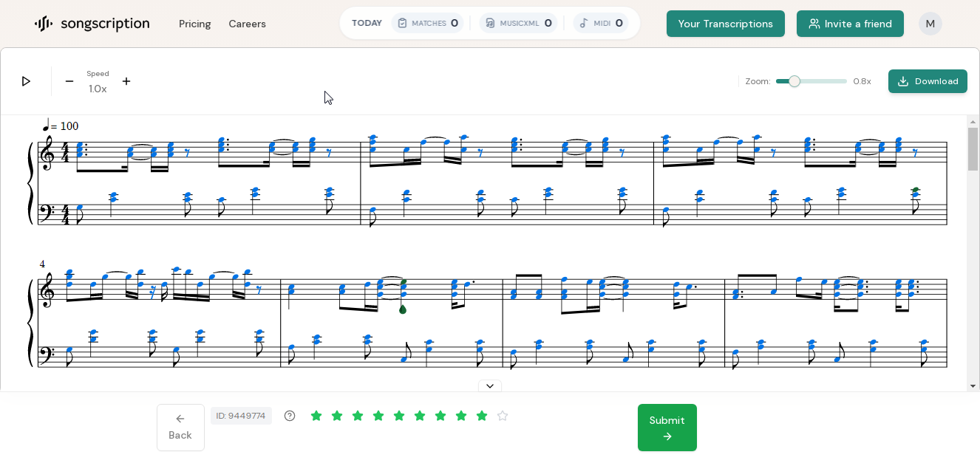Submit the rating
980x463 pixels.
[x=667, y=428]
